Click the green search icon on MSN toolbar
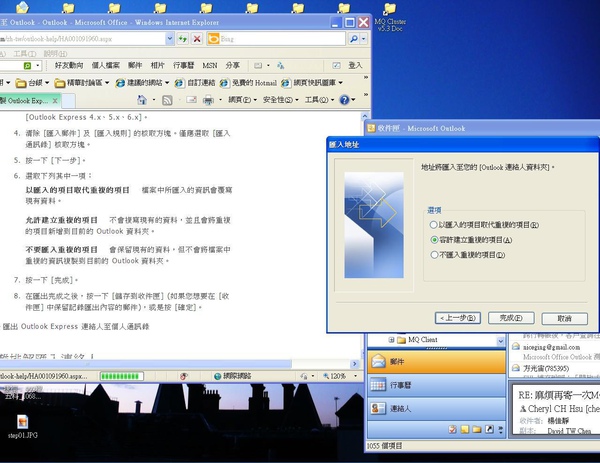The width and height of the screenshot is (600, 463). tap(28, 66)
